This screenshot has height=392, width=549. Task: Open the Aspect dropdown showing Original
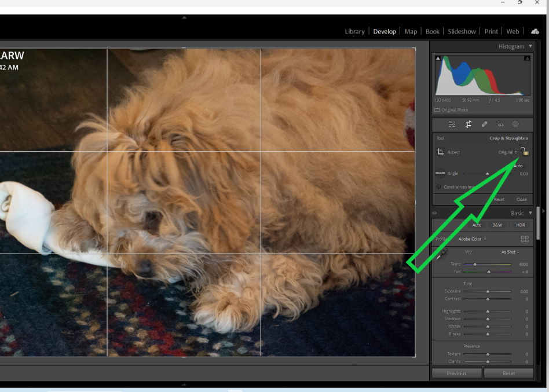tap(506, 152)
